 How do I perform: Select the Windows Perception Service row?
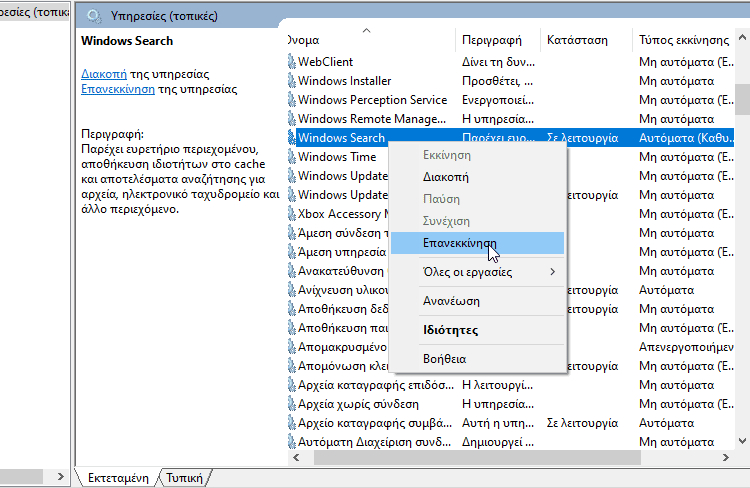[x=510, y=100]
